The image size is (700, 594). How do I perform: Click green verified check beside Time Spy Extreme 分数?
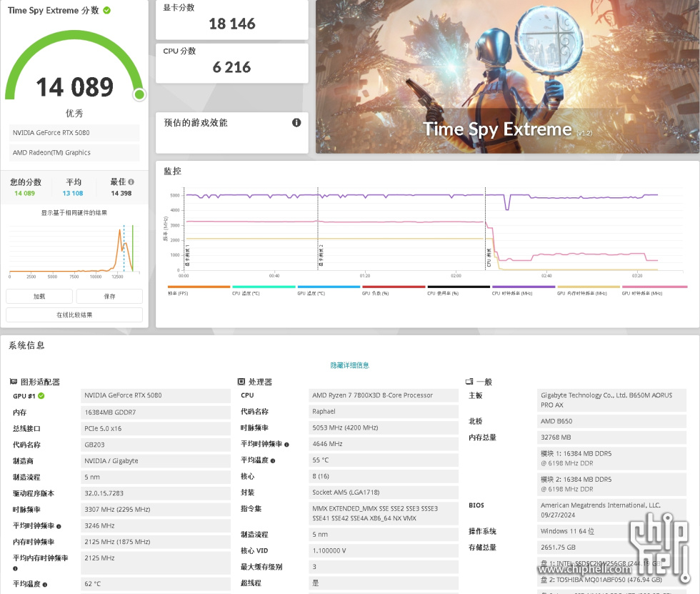(107, 10)
